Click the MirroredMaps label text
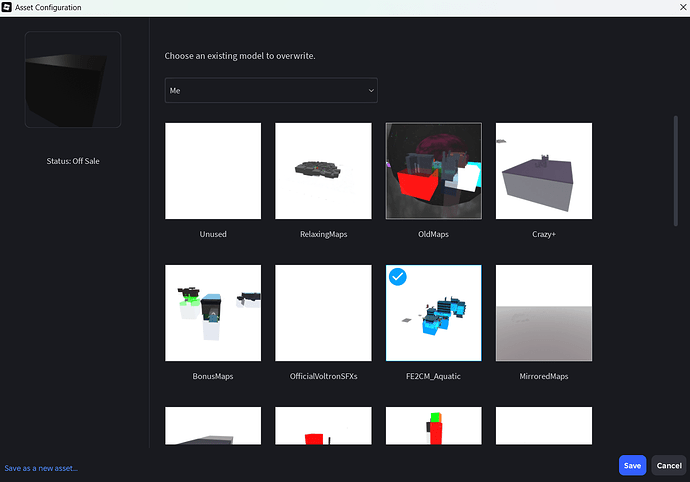 [x=544, y=376]
